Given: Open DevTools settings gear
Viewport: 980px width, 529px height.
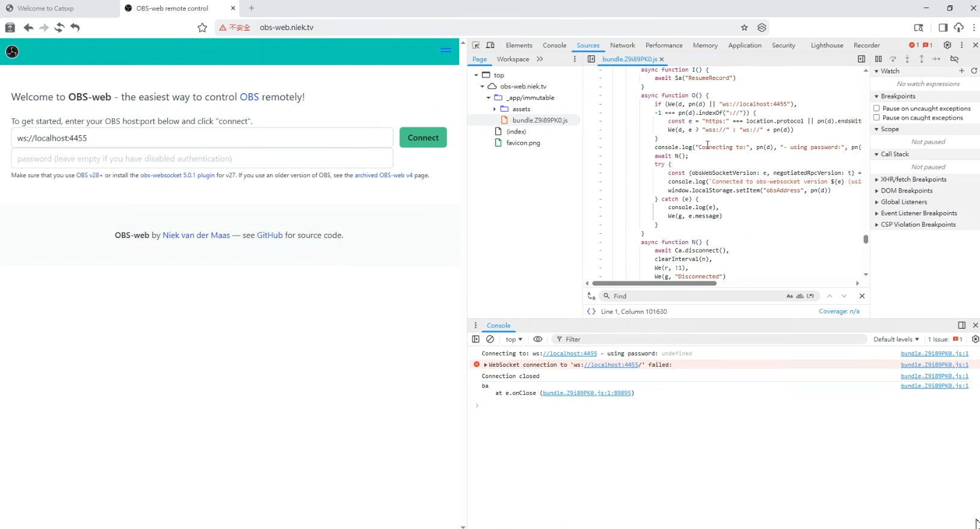Looking at the screenshot, I should [947, 45].
